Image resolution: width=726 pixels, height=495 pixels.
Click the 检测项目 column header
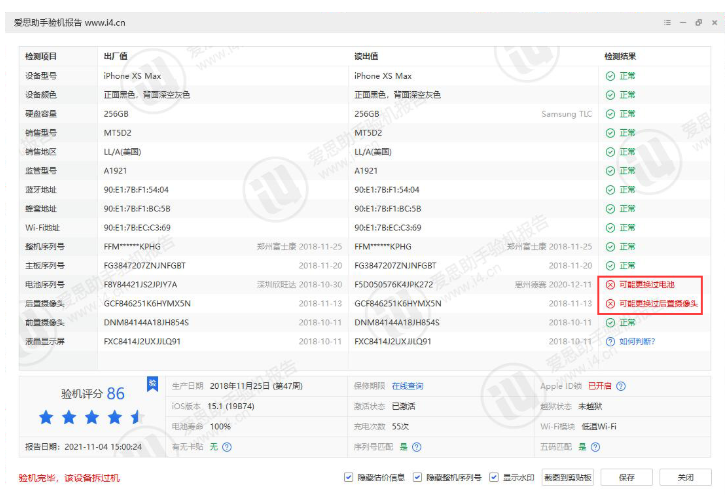point(41,56)
